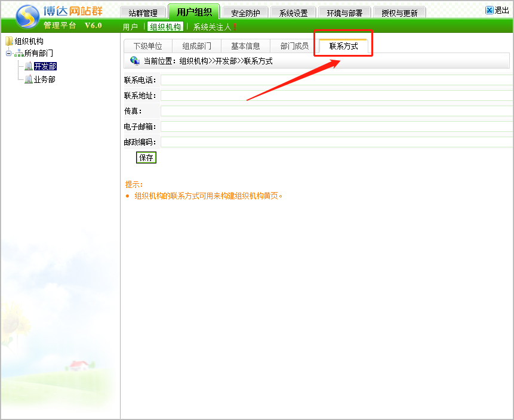Click the blue X exit icon
The width and height of the screenshot is (514, 420).
point(490,10)
